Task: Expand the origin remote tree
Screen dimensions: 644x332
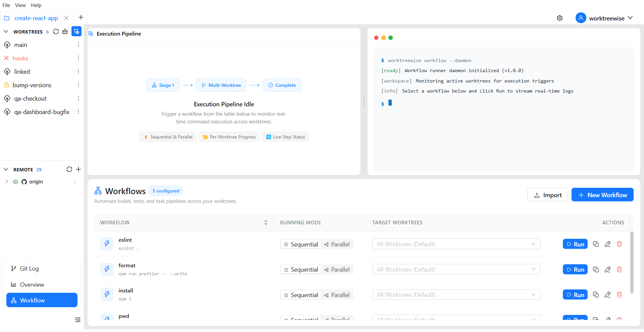Action: [7, 182]
